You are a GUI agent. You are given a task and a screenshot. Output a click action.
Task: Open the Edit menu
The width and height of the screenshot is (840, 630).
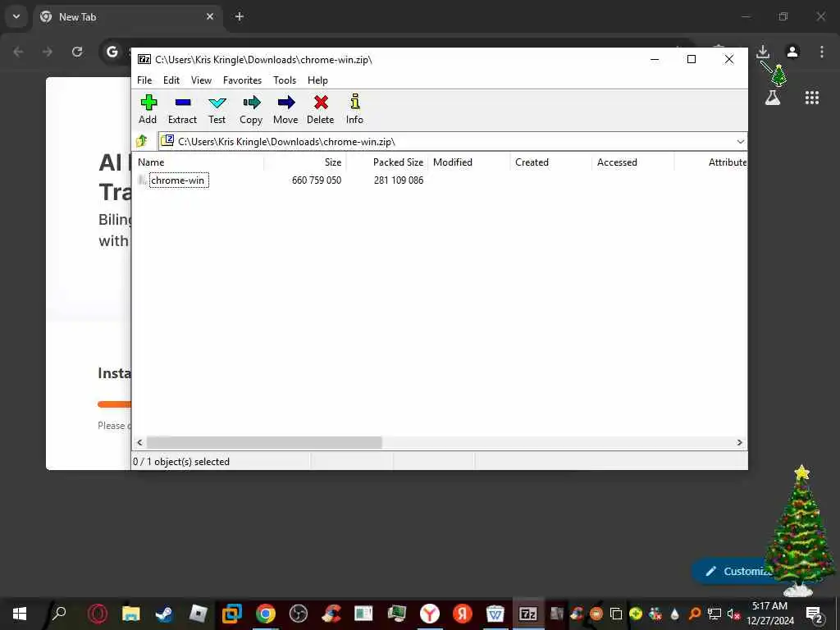tap(171, 80)
